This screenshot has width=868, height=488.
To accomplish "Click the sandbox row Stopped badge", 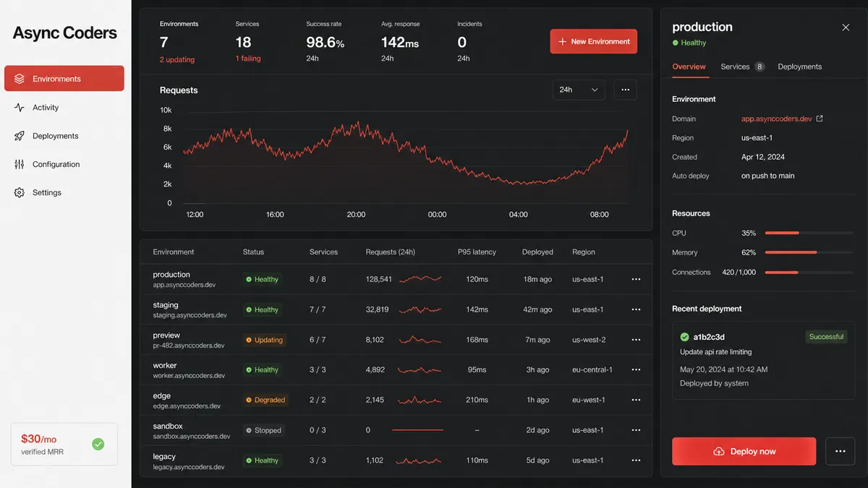I will pos(263,430).
